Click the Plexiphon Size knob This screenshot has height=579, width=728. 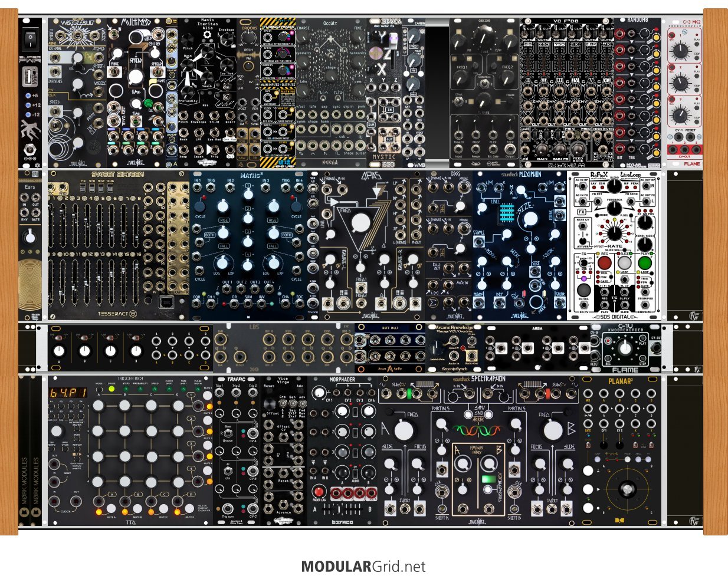coord(529,219)
